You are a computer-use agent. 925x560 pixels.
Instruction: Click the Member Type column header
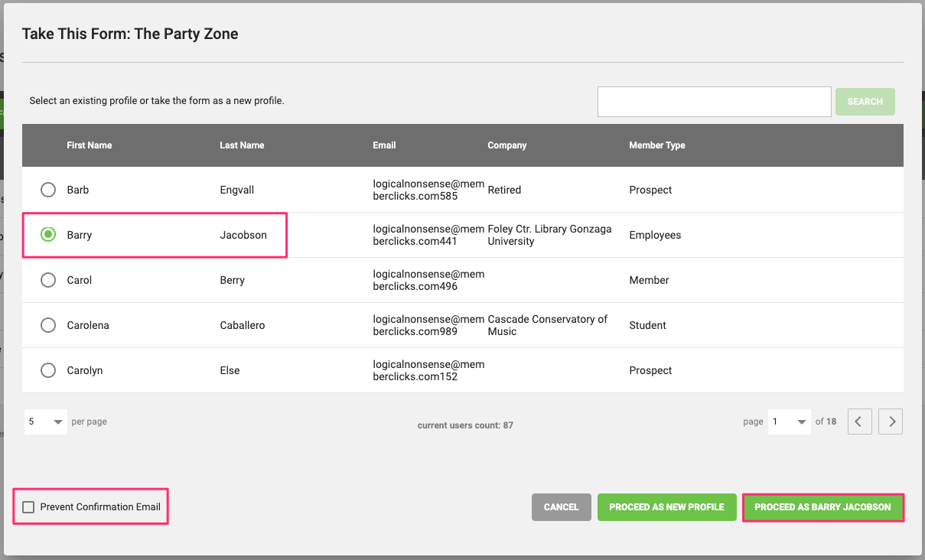point(657,145)
